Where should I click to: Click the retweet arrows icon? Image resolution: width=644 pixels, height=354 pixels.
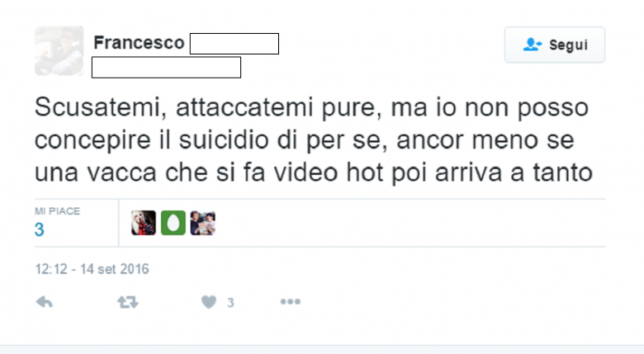point(128,302)
